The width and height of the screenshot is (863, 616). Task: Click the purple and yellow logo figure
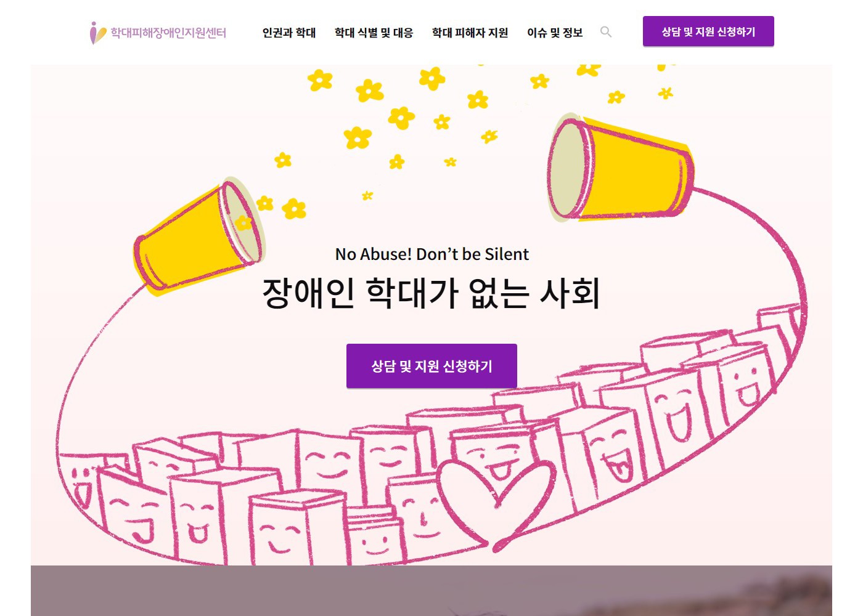point(97,33)
